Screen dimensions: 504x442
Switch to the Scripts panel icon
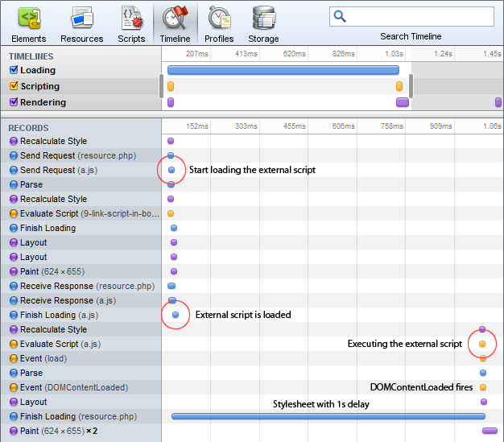(130, 18)
